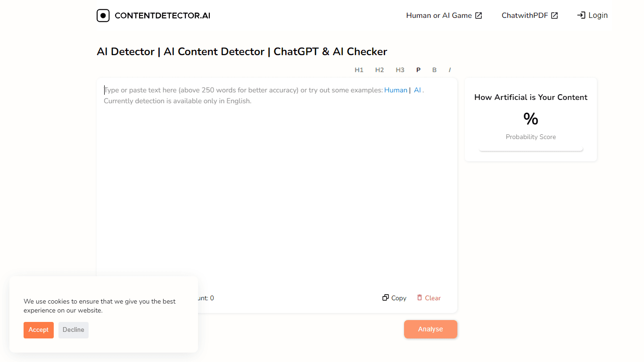Viewport: 644px width, 362px height.
Task: Decline cookies
Action: (74, 330)
